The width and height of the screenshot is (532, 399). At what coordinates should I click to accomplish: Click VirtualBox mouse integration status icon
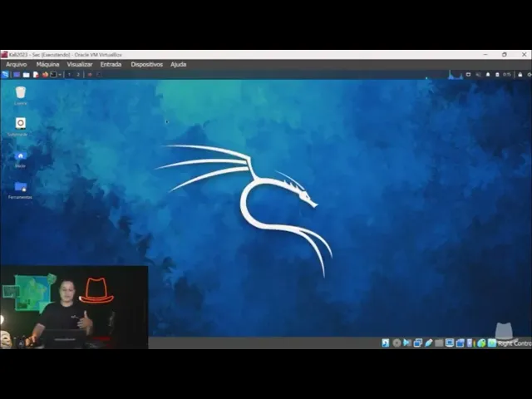pos(481,343)
